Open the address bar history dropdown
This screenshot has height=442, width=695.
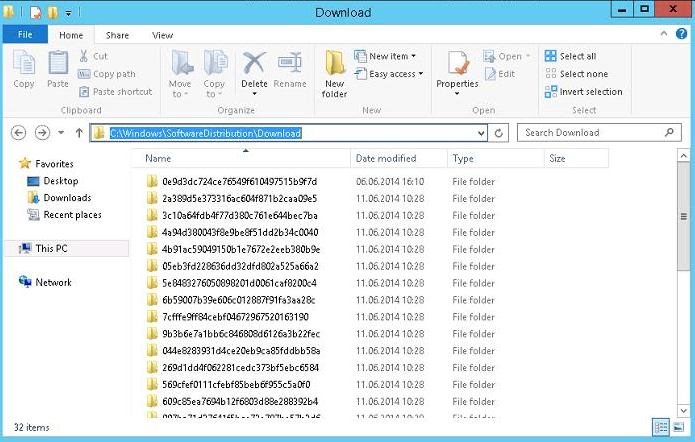tap(481, 133)
